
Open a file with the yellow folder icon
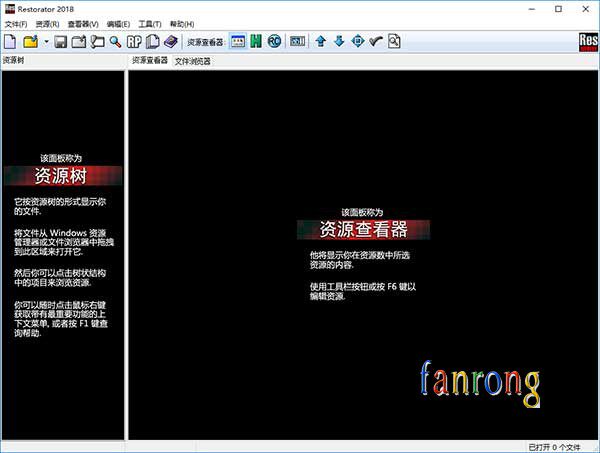pos(31,41)
